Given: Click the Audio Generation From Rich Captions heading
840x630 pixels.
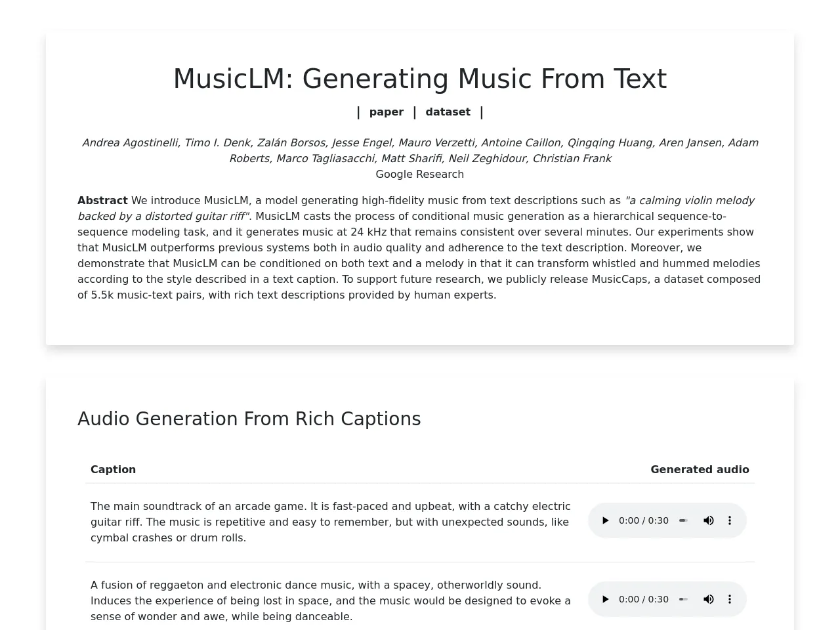Looking at the screenshot, I should (249, 419).
